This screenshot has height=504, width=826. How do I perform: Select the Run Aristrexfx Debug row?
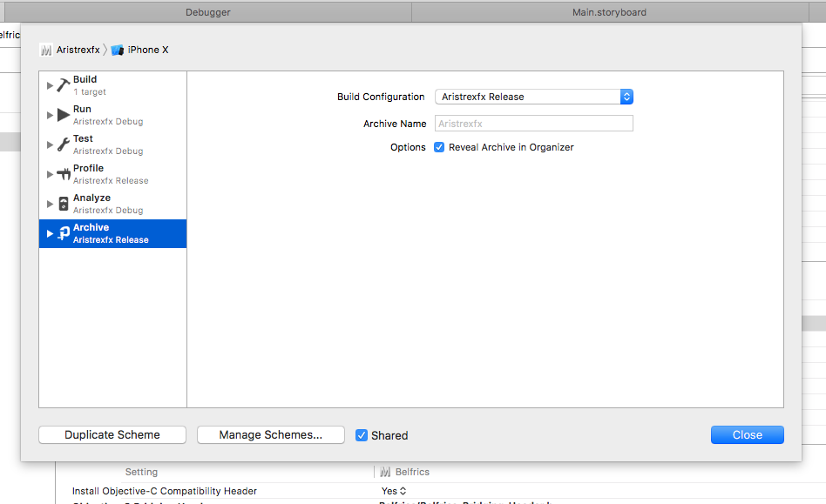pos(112,115)
